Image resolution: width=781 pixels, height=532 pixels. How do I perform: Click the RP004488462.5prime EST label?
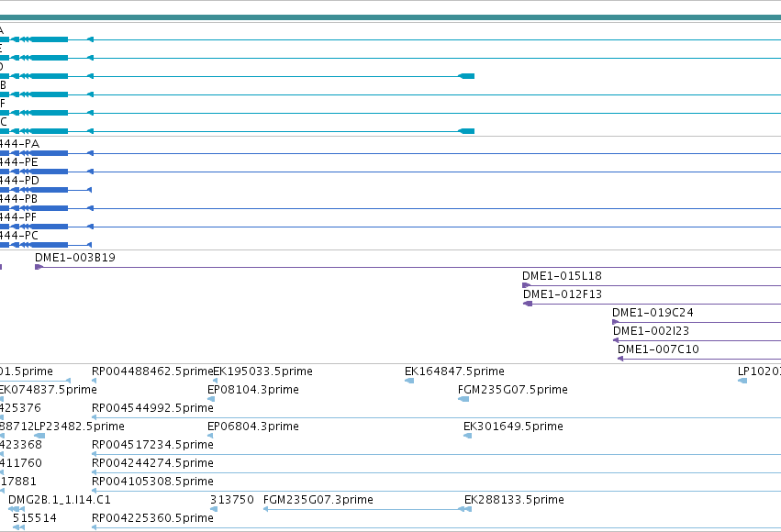[x=152, y=371]
